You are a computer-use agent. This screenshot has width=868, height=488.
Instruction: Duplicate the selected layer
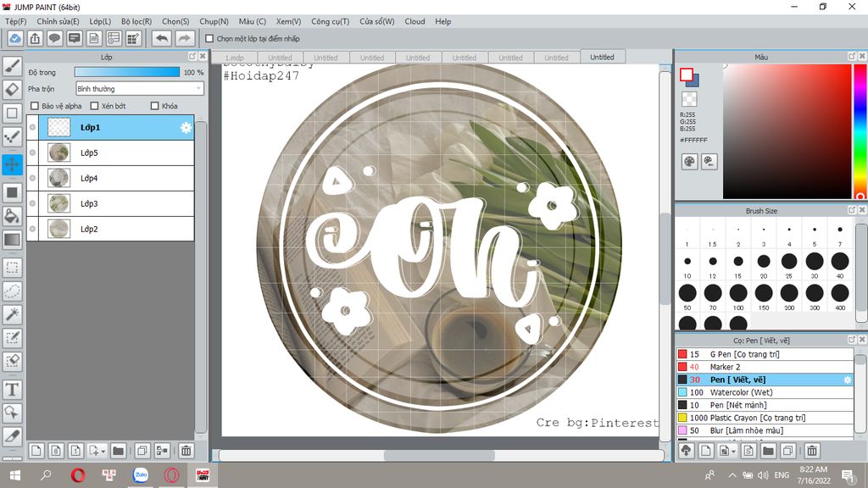coord(142,451)
